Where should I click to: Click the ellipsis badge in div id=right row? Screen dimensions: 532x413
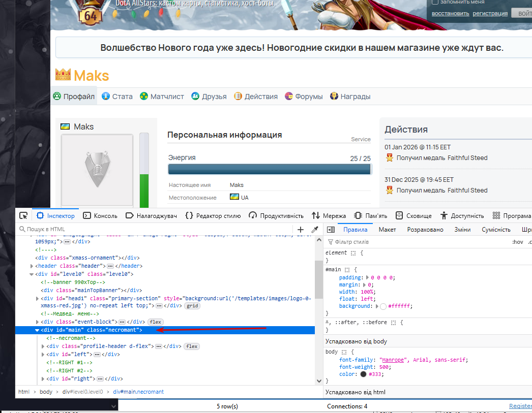pyautogui.click(x=100, y=379)
